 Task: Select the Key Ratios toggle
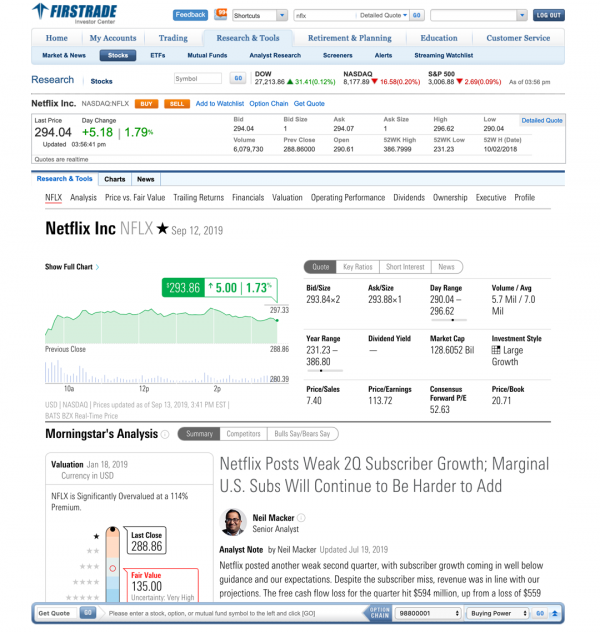(357, 267)
